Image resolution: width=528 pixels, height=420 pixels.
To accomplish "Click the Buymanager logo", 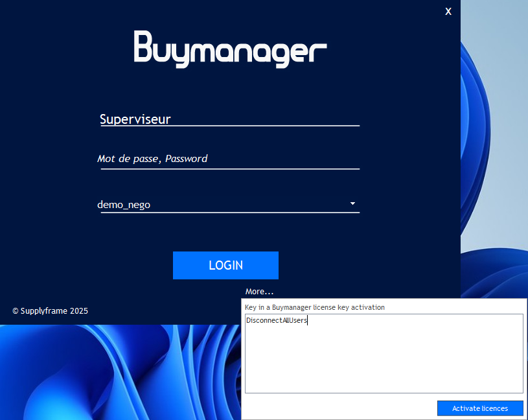I will [x=230, y=49].
